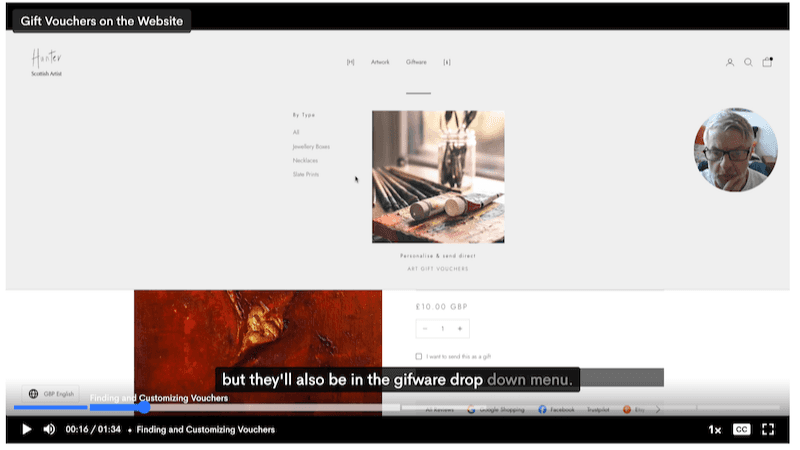Screen dimensions: 800x450
Task: Click the search magnifier icon
Action: coord(748,62)
